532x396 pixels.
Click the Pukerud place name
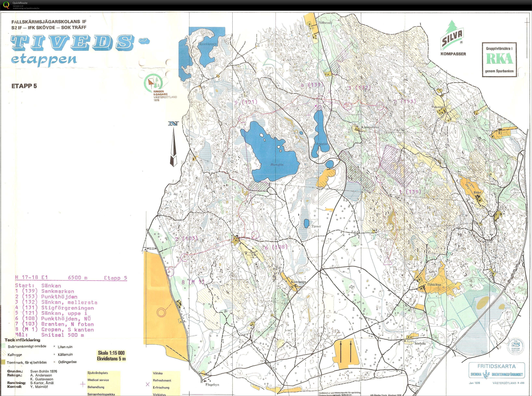click(x=438, y=107)
